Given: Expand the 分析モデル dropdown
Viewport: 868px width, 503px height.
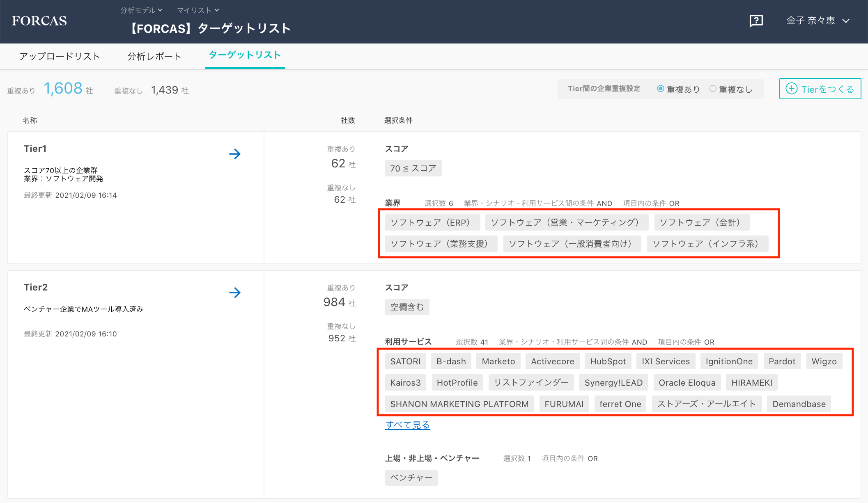Looking at the screenshot, I should click(141, 10).
